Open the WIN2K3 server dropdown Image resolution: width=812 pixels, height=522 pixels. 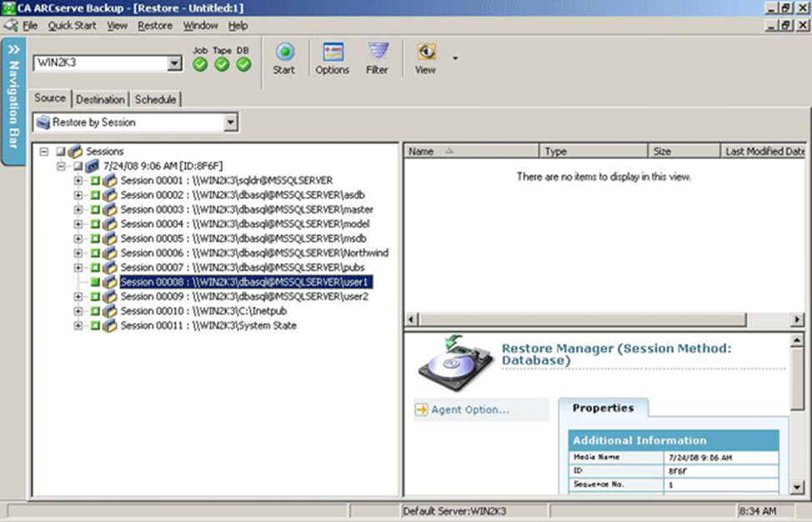(x=175, y=63)
